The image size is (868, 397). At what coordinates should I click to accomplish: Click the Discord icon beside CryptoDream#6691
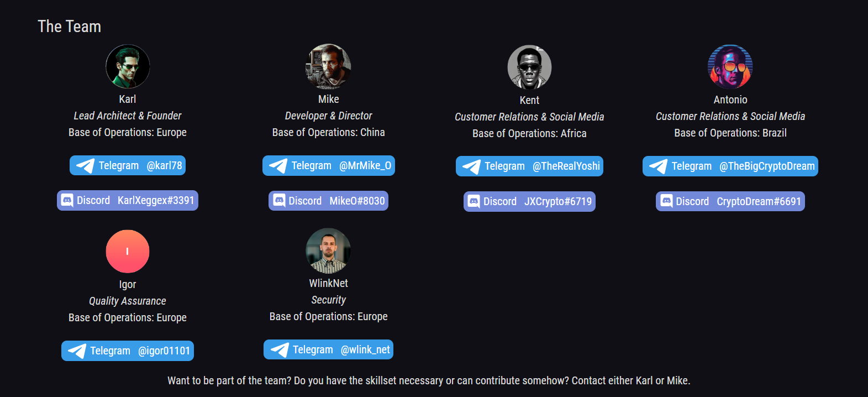tap(666, 202)
